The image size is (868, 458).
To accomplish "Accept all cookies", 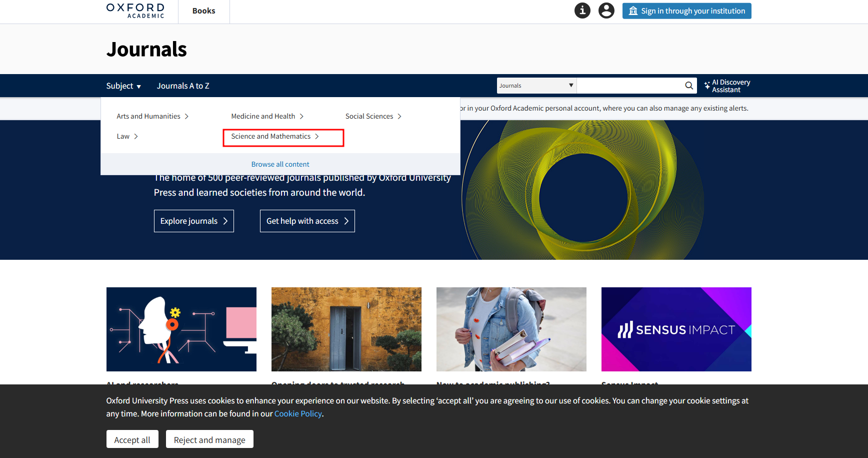I will [132, 439].
